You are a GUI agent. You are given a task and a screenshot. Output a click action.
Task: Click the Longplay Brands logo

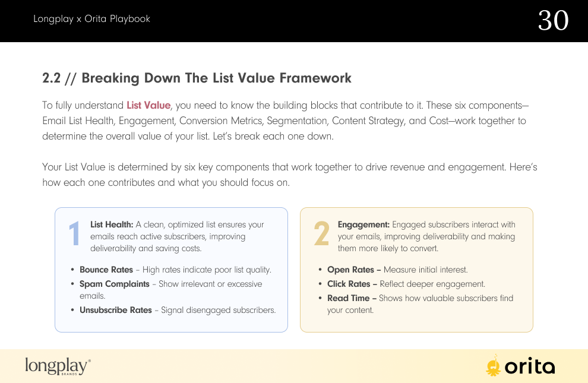58,366
